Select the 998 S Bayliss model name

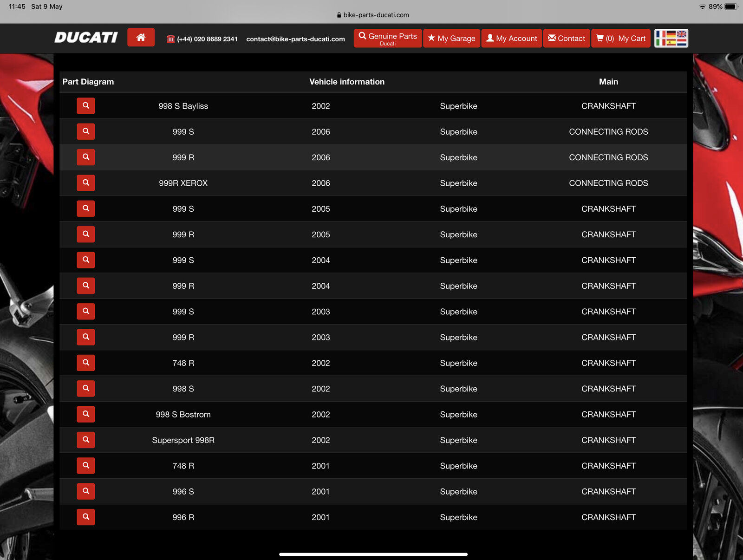pyautogui.click(x=183, y=106)
